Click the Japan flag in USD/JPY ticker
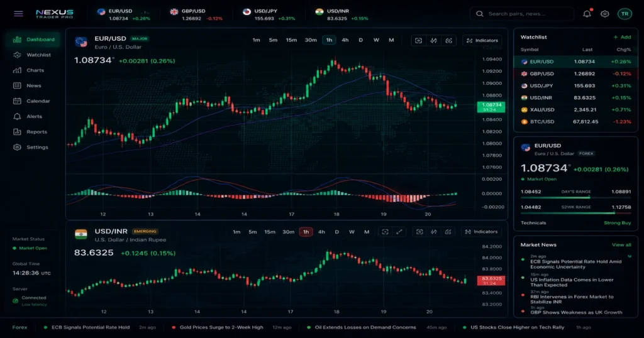The width and height of the screenshot is (644, 338). pos(247,11)
